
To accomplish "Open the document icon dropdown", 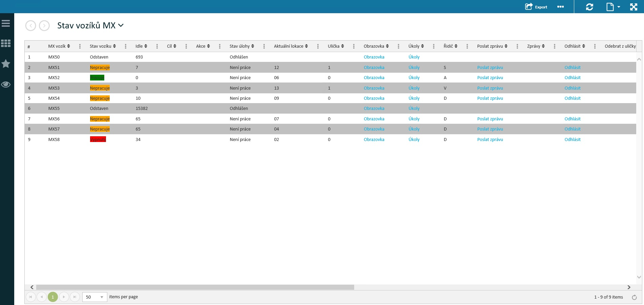I will pyautogui.click(x=613, y=7).
